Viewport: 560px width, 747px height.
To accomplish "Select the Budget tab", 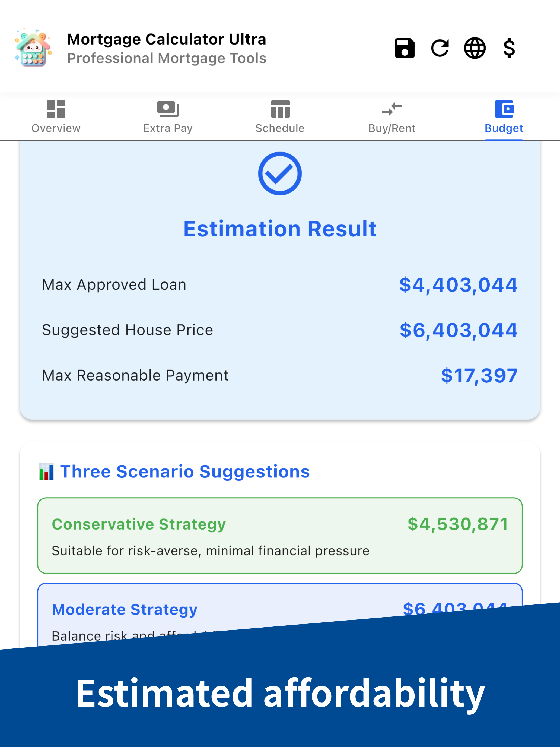I will pos(504,116).
